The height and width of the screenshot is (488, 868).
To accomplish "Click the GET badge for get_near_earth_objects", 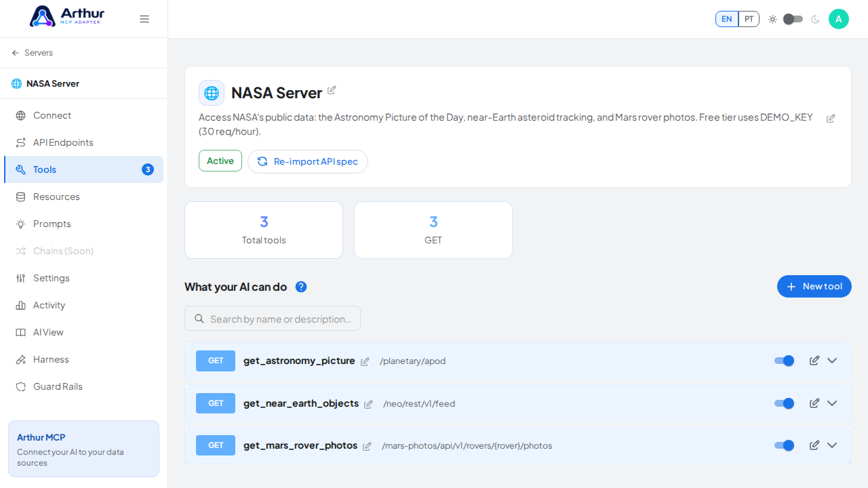I will [x=216, y=403].
